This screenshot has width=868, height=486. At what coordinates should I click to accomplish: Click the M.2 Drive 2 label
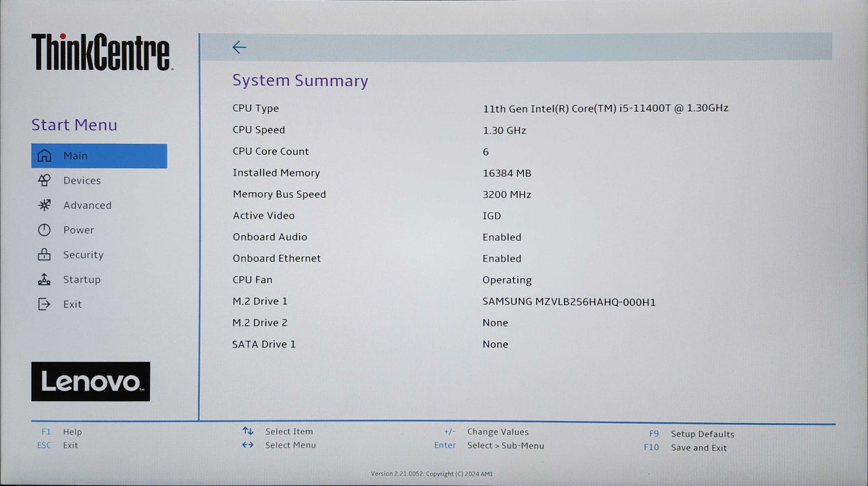pyautogui.click(x=260, y=323)
